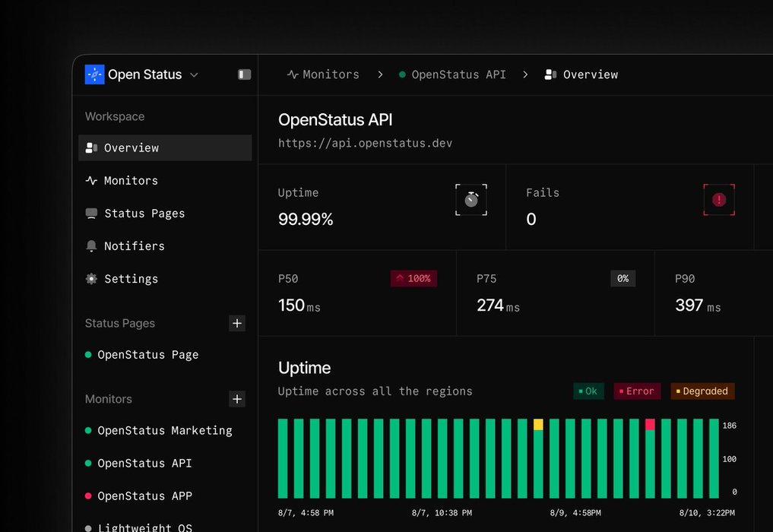Click the yellow degraded segment in uptime chart
This screenshot has width=773, height=532.
pos(538,425)
